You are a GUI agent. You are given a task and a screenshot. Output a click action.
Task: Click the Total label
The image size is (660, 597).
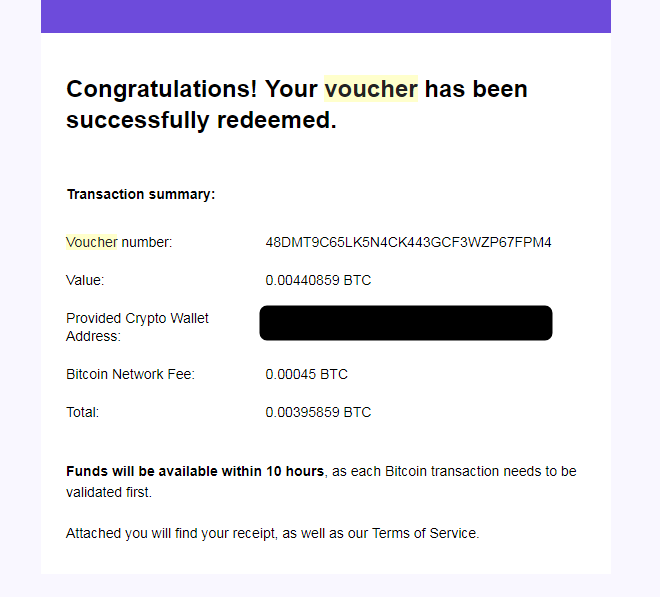[82, 412]
